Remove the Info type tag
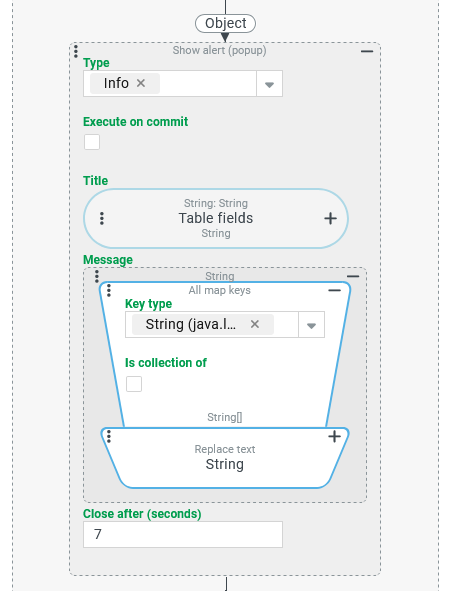451x591 pixels. pos(141,83)
